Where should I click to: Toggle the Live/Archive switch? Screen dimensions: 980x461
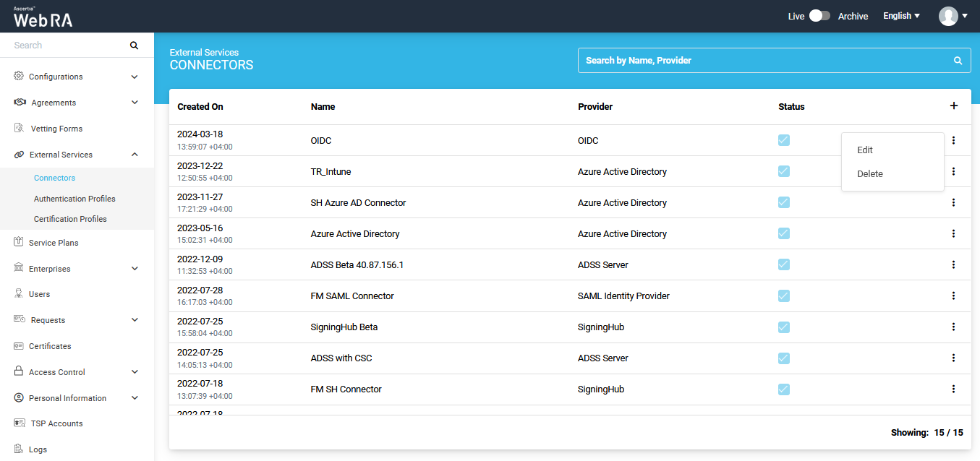pyautogui.click(x=819, y=16)
